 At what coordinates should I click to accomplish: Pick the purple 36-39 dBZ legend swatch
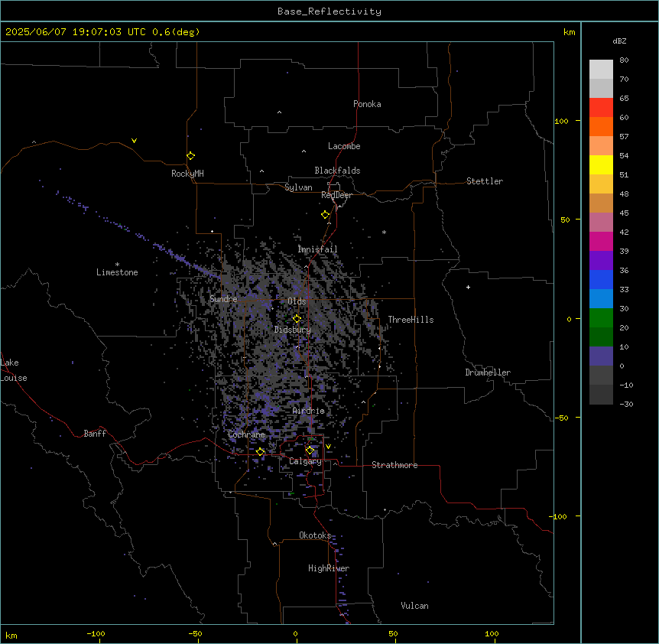click(601, 261)
